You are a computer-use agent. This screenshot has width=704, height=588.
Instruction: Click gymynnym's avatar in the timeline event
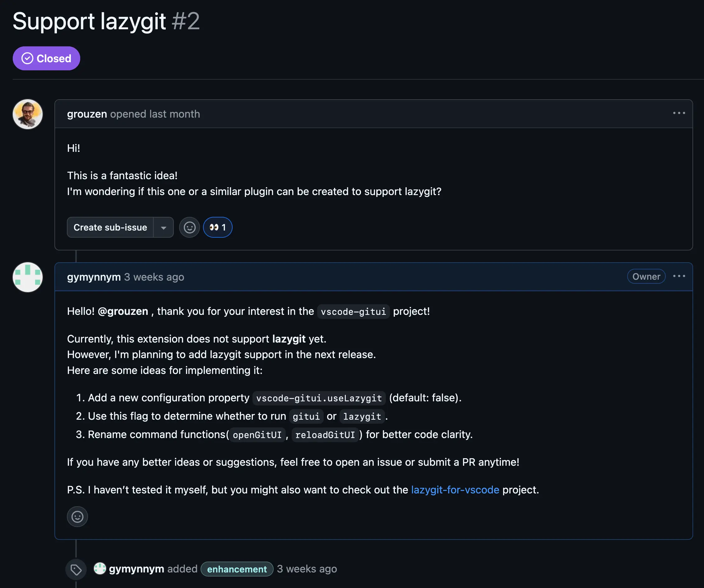pos(100,569)
